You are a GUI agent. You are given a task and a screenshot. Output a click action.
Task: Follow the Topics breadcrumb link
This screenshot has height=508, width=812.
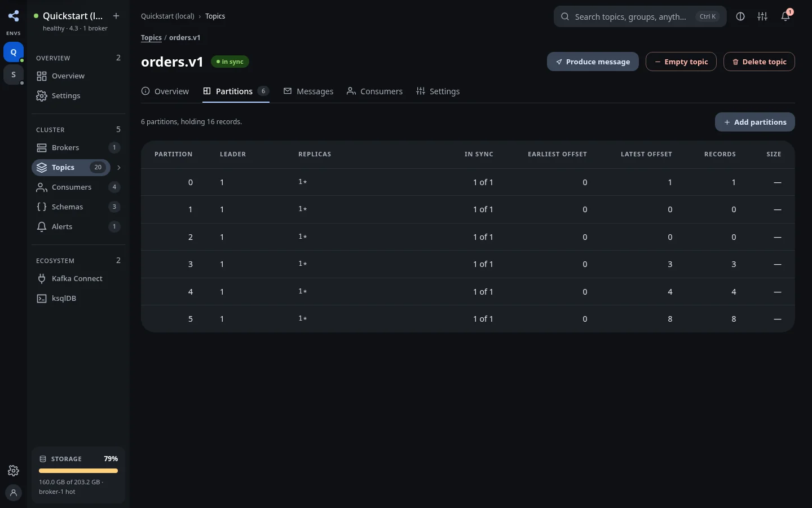[x=151, y=38]
